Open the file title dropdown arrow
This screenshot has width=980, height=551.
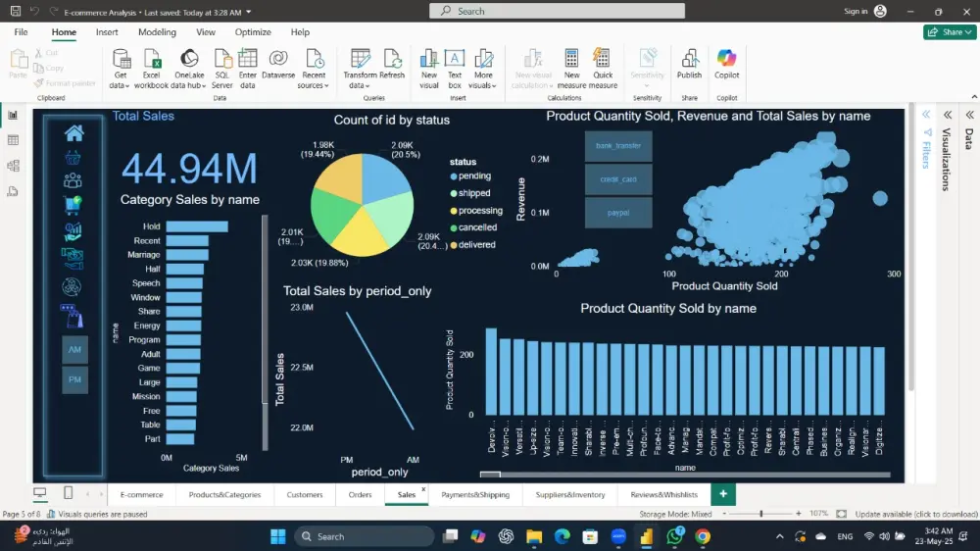click(x=249, y=12)
